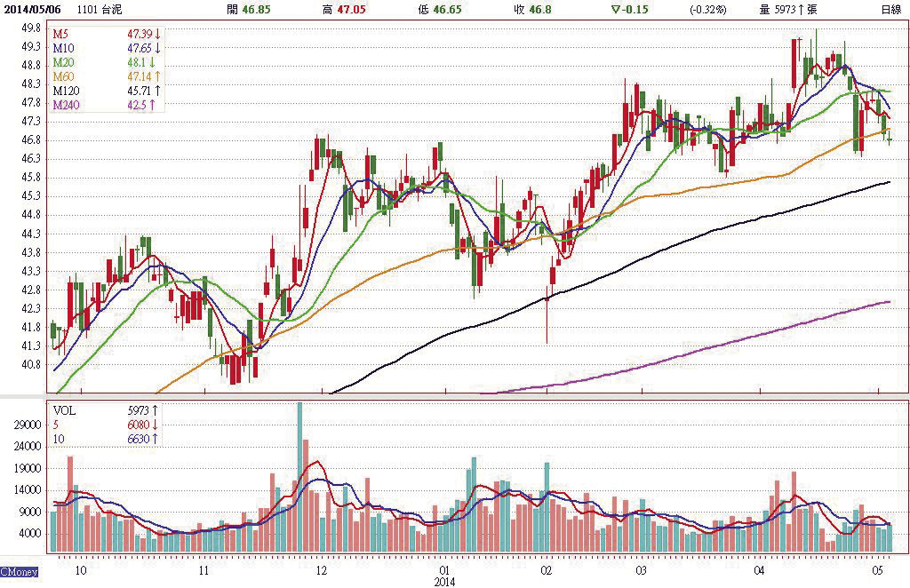The width and height of the screenshot is (910, 588).
Task: Click the 2014/05/06 date in header
Action: click(33, 9)
